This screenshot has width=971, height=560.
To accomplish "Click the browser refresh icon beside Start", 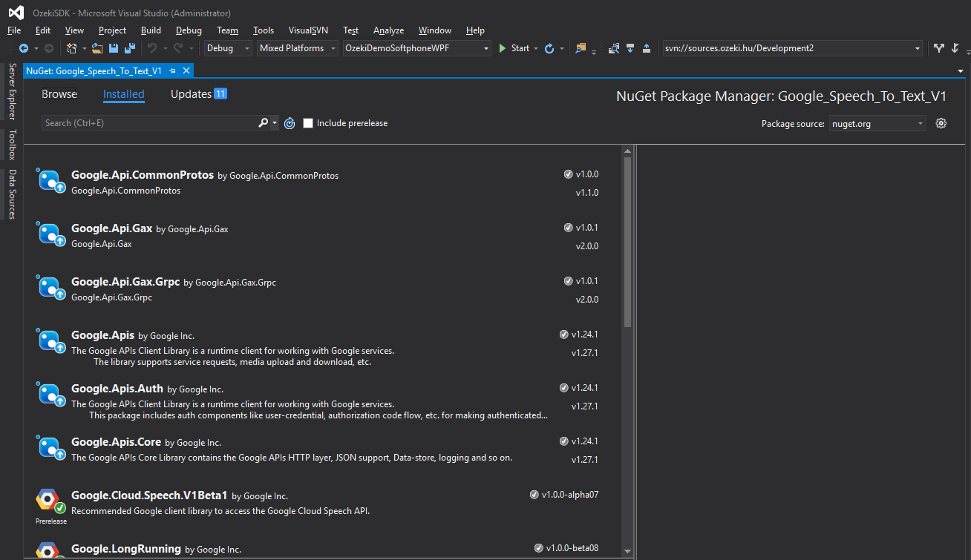I will (x=549, y=48).
